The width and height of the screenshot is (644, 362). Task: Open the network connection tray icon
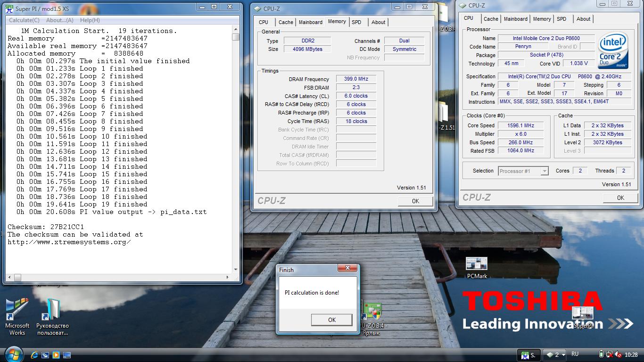[x=610, y=354]
